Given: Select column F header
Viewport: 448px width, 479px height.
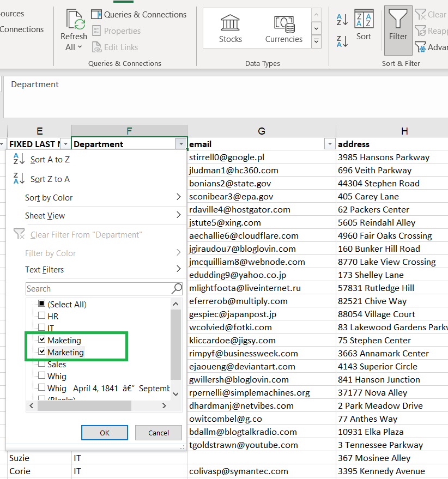Looking at the screenshot, I should point(129,131).
